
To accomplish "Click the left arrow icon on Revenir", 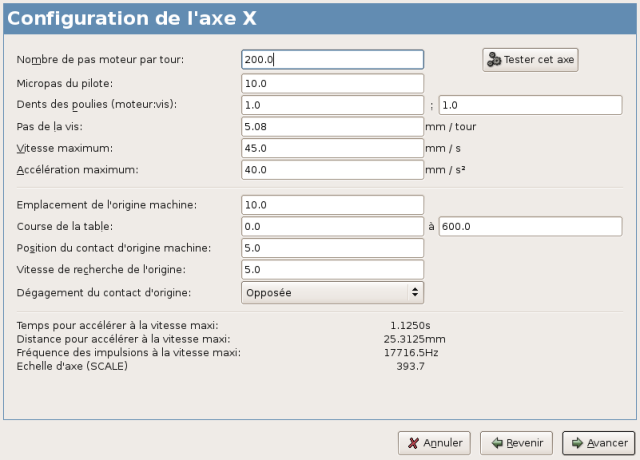I will click(497, 443).
